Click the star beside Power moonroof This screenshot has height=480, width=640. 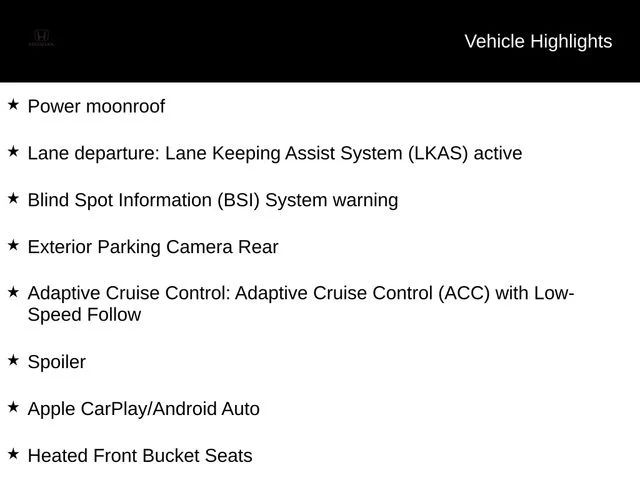tap(13, 104)
